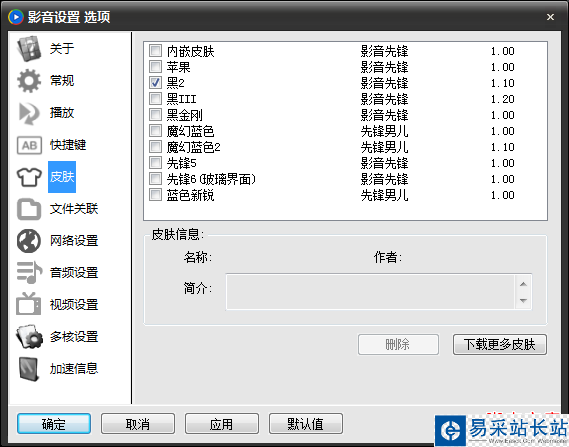Open the 关于 settings page
The width and height of the screenshot is (569, 447).
[x=62, y=49]
